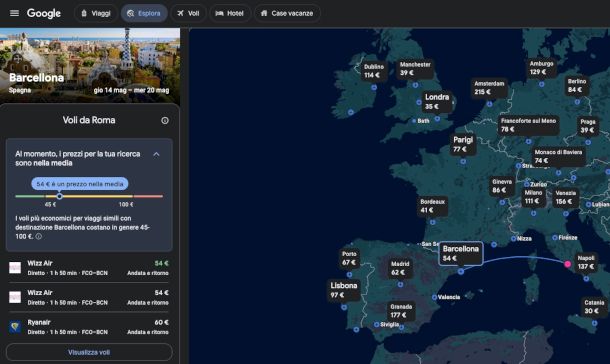Click the map dot below Bordeaux label
610x364 pixels.
pyautogui.click(x=433, y=222)
